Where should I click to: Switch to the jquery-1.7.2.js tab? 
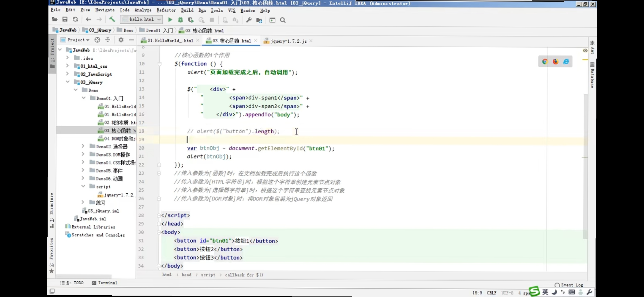tap(288, 41)
